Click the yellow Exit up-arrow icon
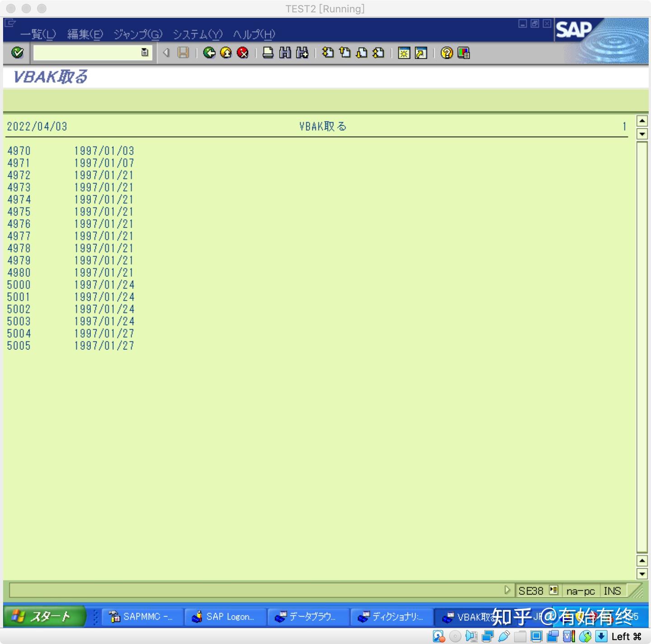 [226, 53]
